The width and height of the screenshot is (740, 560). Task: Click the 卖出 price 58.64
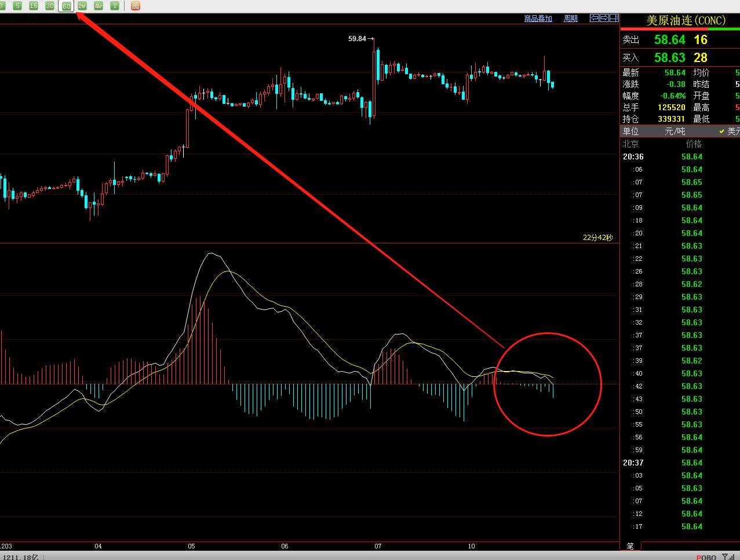point(670,39)
